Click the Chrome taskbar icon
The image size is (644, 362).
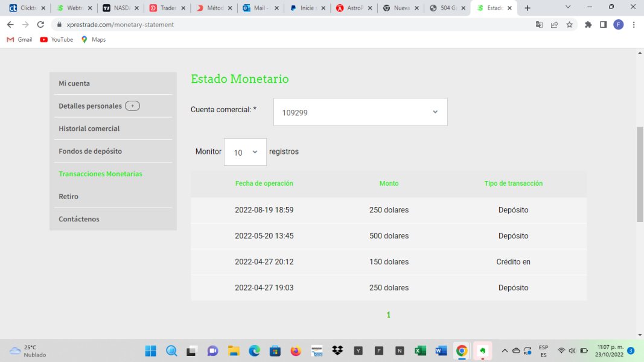point(462,351)
